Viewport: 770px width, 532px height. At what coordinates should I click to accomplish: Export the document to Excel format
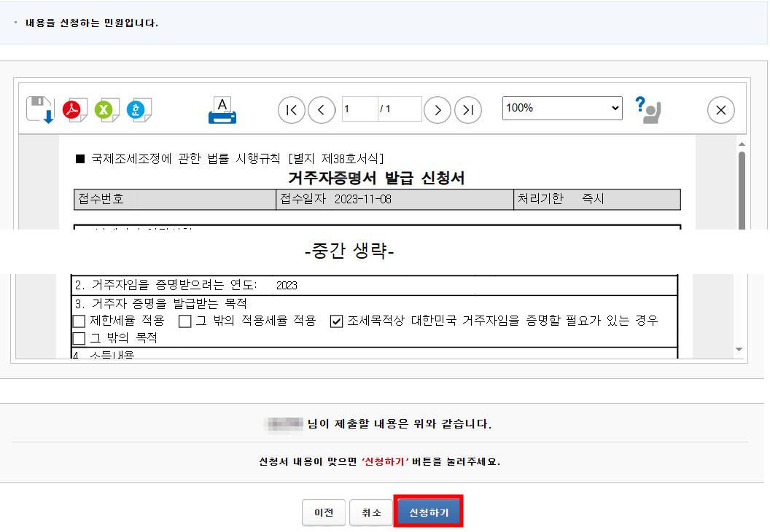click(106, 109)
